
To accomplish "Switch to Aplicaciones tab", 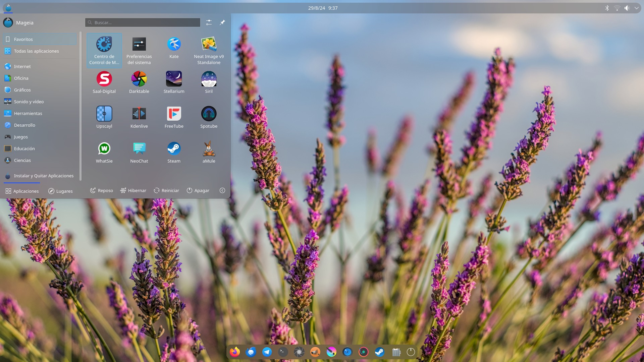I will (22, 191).
